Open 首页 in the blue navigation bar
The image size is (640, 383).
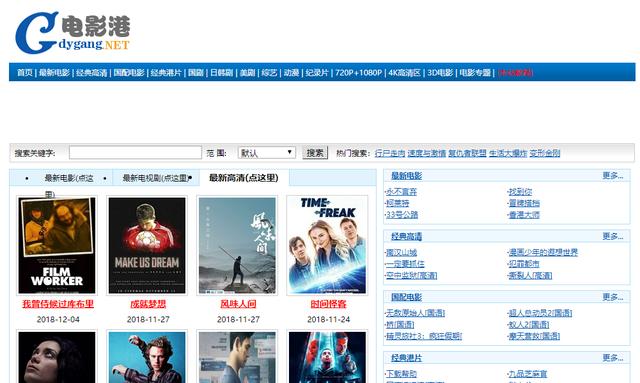(x=24, y=73)
